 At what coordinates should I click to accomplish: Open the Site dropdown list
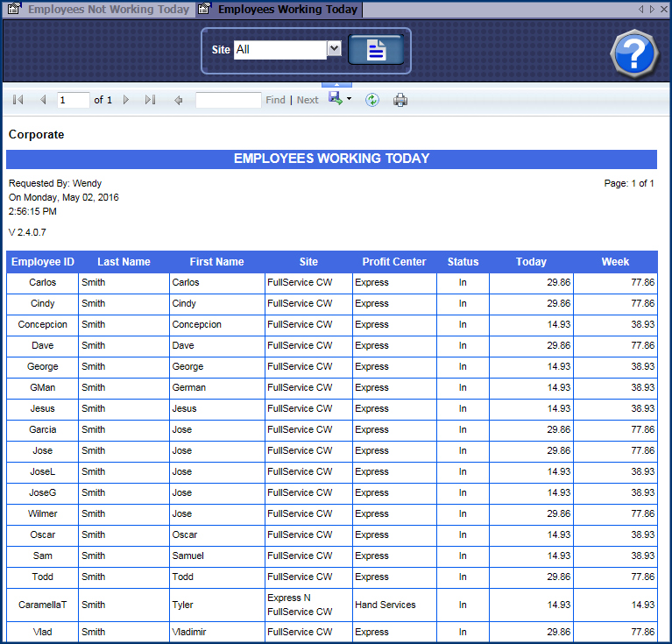(334, 50)
